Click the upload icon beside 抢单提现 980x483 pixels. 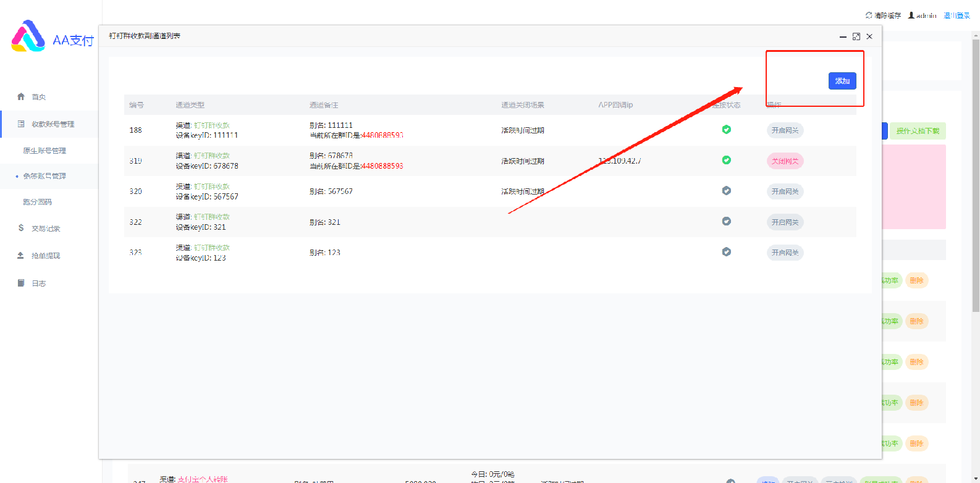tap(20, 255)
